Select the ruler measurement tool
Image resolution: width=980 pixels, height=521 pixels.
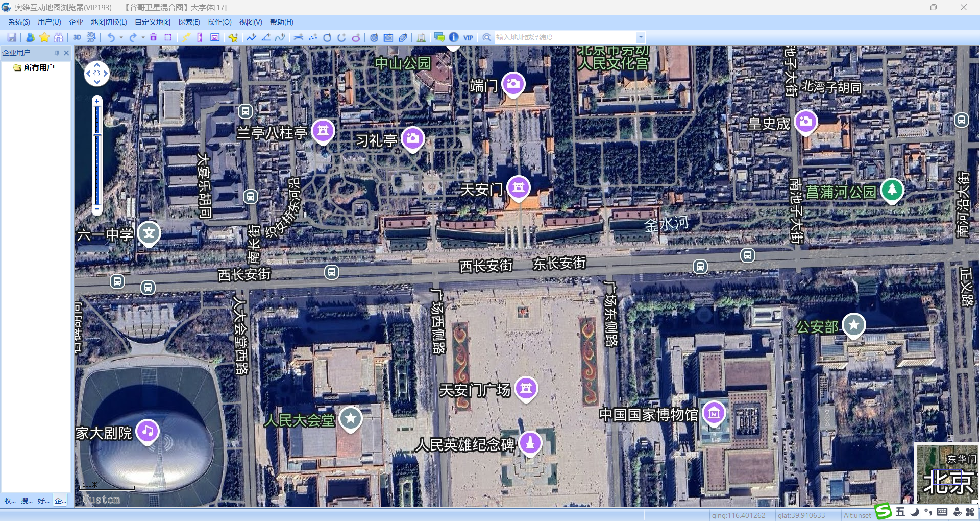click(x=200, y=37)
